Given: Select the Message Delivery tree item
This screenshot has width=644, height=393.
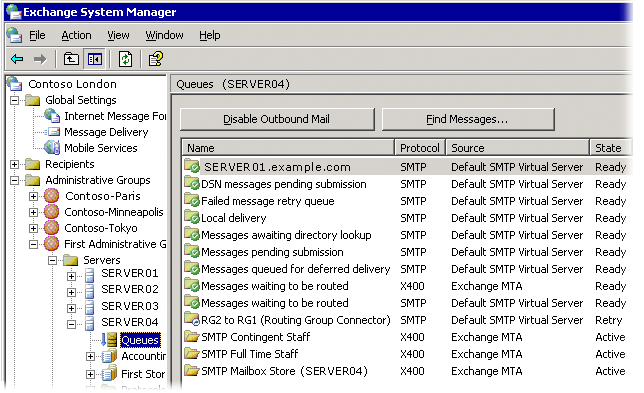Looking at the screenshot, I should [106, 132].
